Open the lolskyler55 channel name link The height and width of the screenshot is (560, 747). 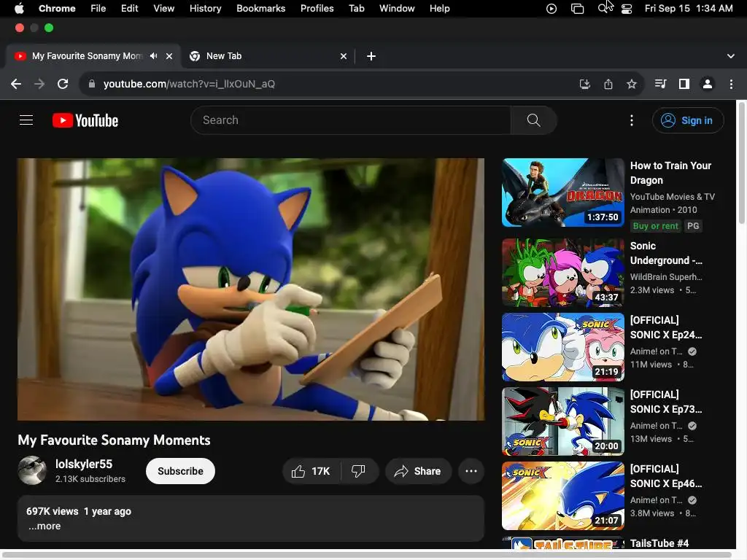pos(84,464)
